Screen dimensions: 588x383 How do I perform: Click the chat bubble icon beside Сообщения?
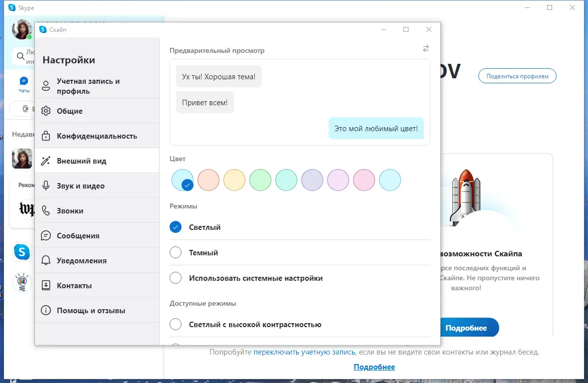[x=46, y=235]
